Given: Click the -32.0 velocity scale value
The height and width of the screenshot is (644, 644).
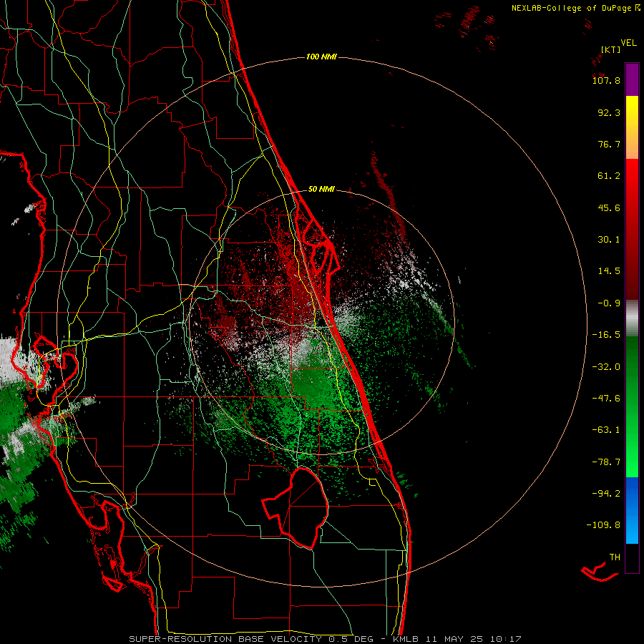Looking at the screenshot, I should pos(606,367).
